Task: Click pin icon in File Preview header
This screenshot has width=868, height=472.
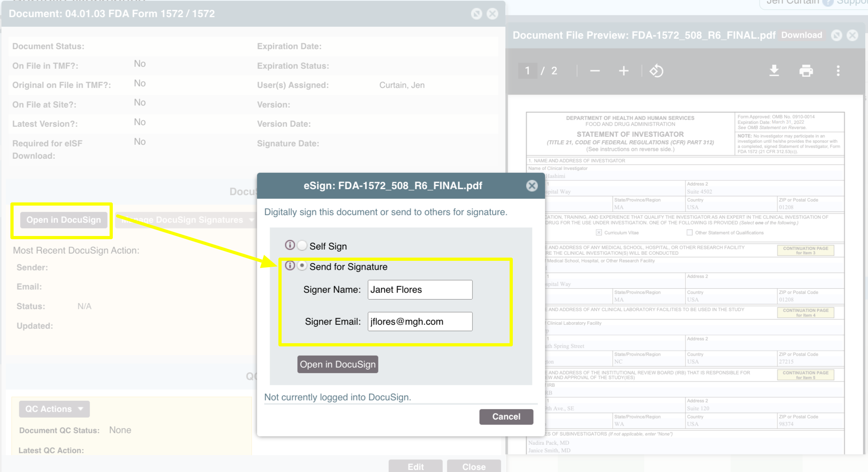Action: pos(836,35)
